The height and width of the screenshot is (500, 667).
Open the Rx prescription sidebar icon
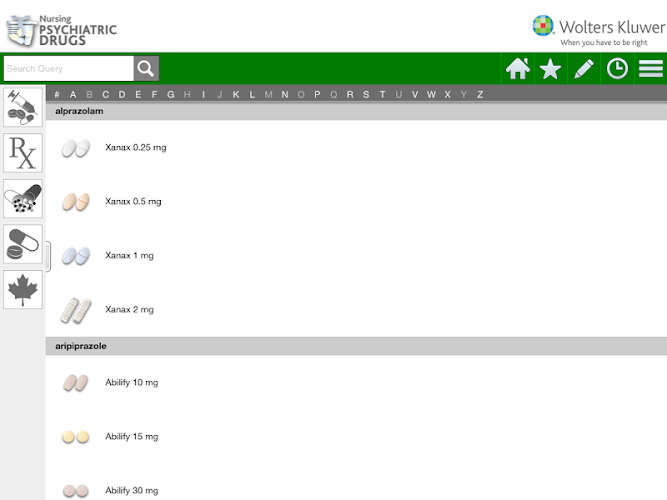click(x=23, y=153)
